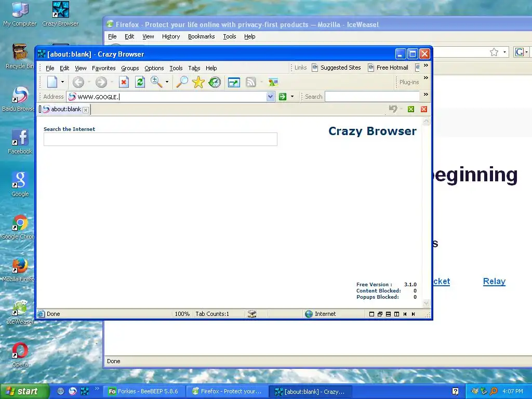This screenshot has width=532, height=399.
Task: Open the Free Hotmail link
Action: (x=388, y=68)
